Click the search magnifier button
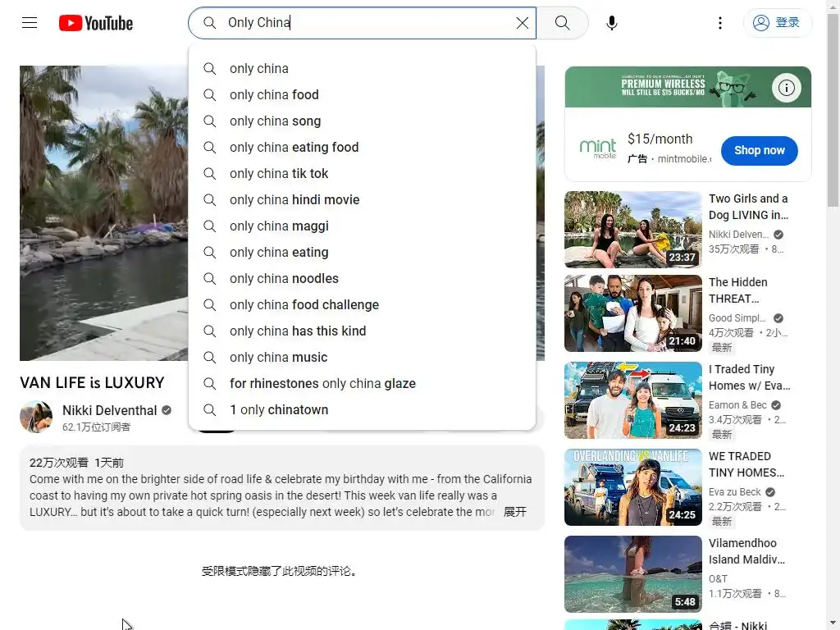Image resolution: width=840 pixels, height=630 pixels. (562, 22)
